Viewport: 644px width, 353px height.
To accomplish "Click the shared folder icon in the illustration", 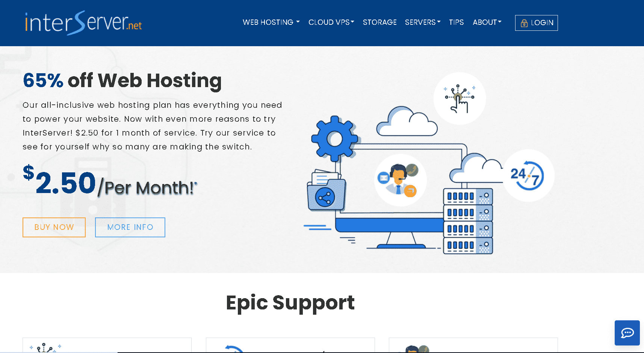I will (326, 190).
